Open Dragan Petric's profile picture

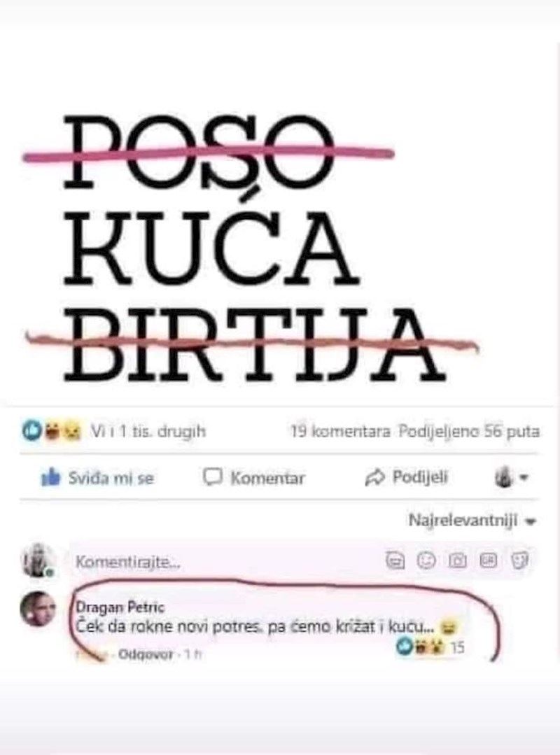[x=38, y=609]
